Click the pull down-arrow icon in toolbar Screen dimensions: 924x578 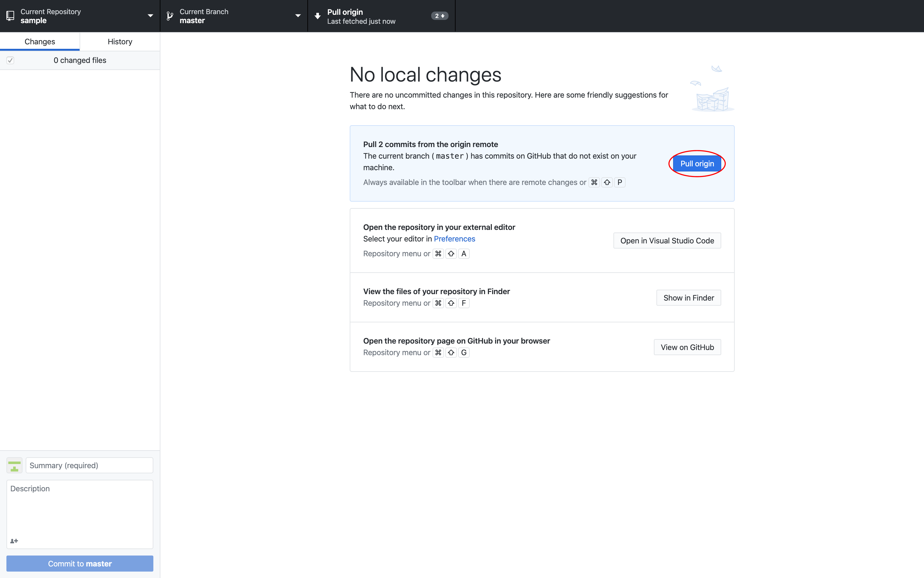[317, 16]
